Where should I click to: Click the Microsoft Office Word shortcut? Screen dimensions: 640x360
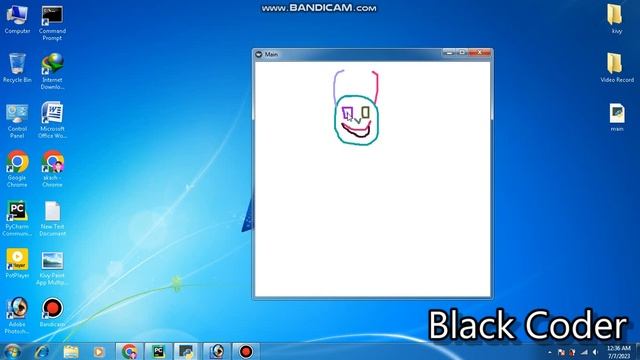coord(52,120)
